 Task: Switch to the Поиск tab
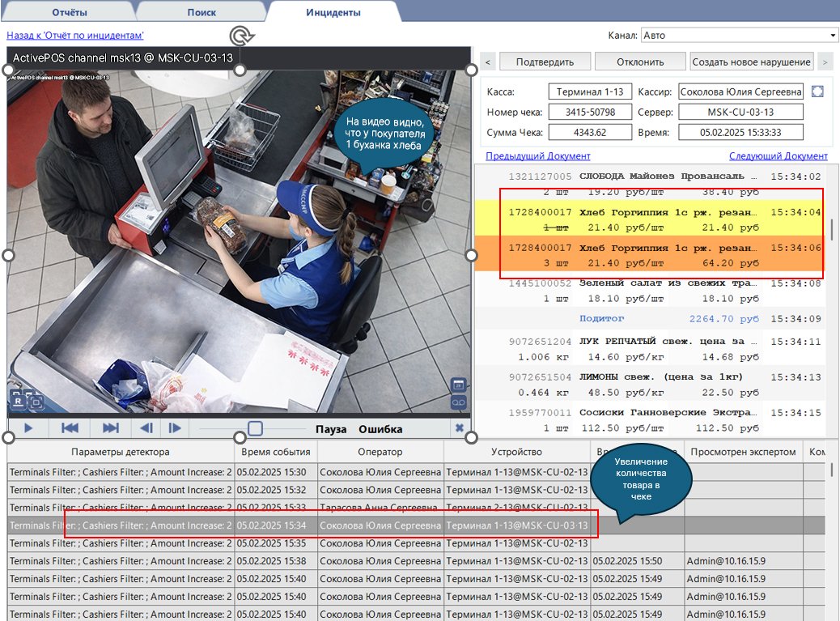pos(202,13)
